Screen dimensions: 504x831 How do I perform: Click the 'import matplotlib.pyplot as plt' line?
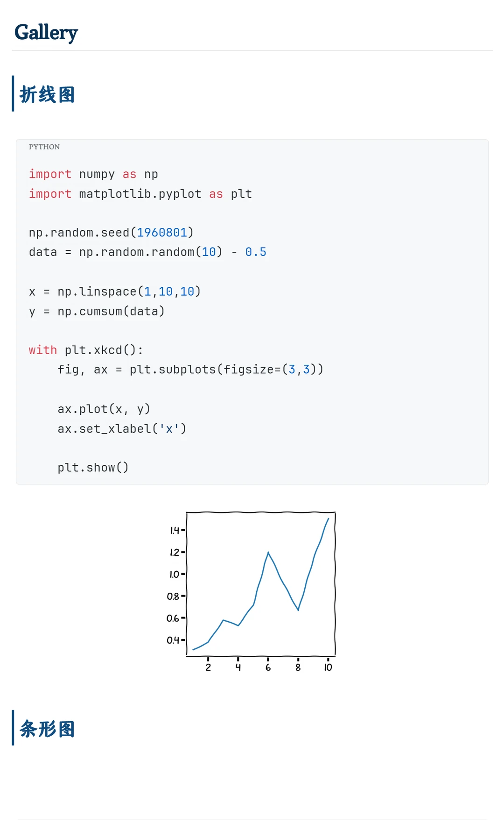pyautogui.click(x=140, y=194)
